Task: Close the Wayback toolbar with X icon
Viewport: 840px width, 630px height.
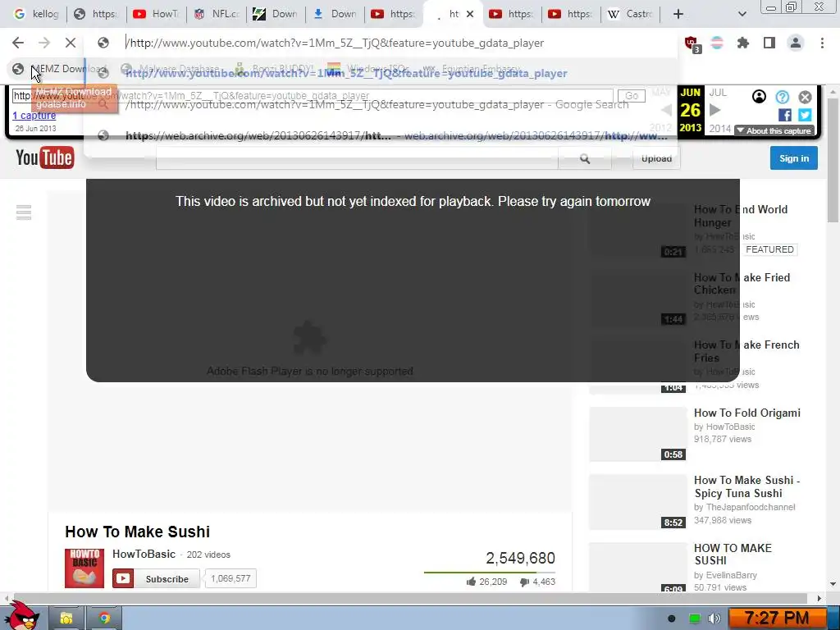Action: click(806, 97)
